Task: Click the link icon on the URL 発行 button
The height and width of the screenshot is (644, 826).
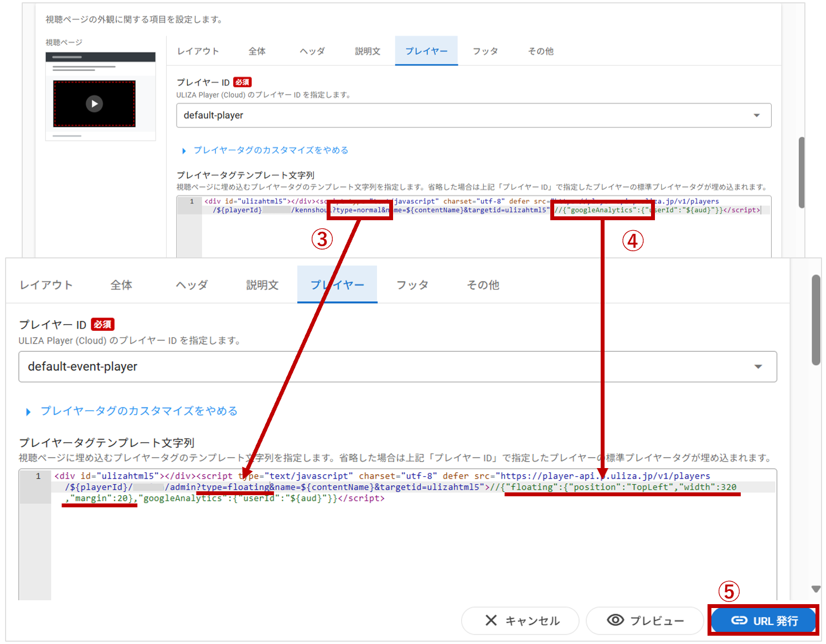Action: (x=739, y=620)
